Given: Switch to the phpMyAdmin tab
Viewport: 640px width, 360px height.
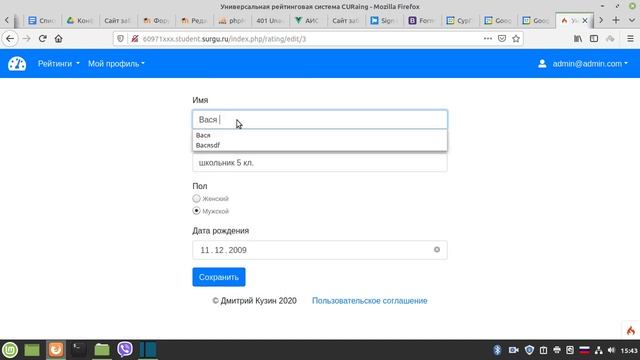Looking at the screenshot, I should (232, 20).
